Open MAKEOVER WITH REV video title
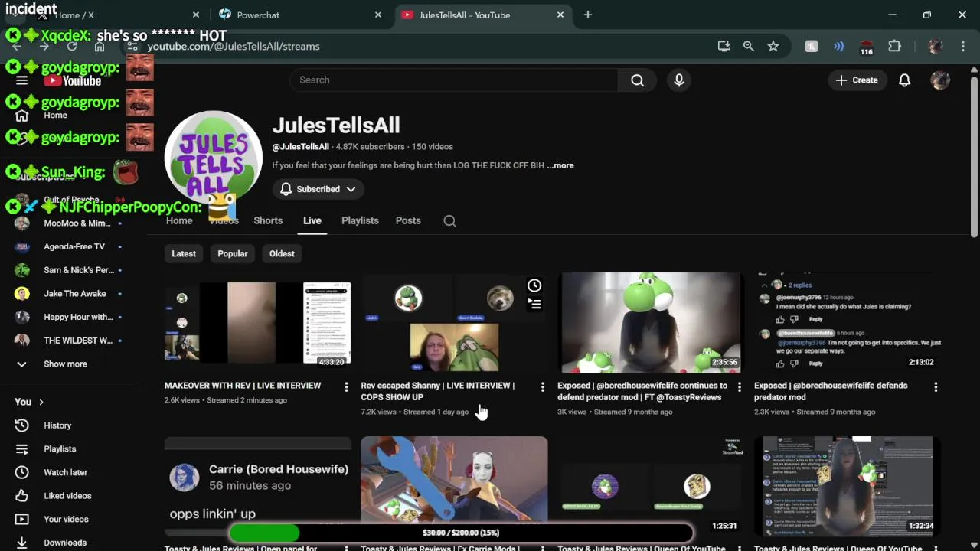Screen dimensions: 980x551 point(243,386)
